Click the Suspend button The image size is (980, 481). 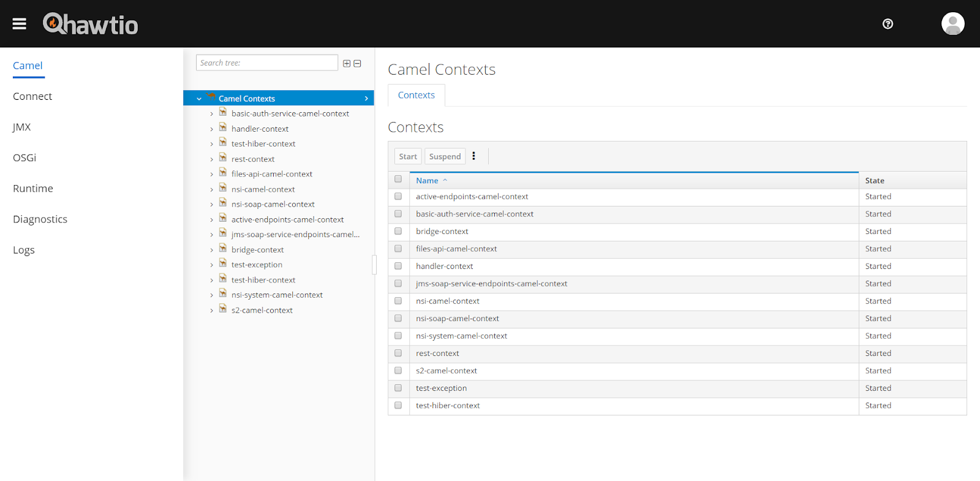coord(445,156)
